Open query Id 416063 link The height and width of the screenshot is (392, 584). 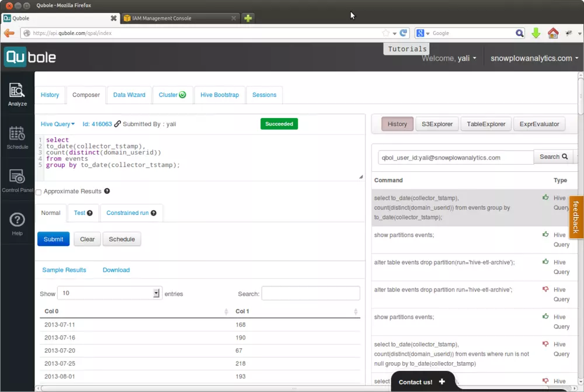point(97,124)
